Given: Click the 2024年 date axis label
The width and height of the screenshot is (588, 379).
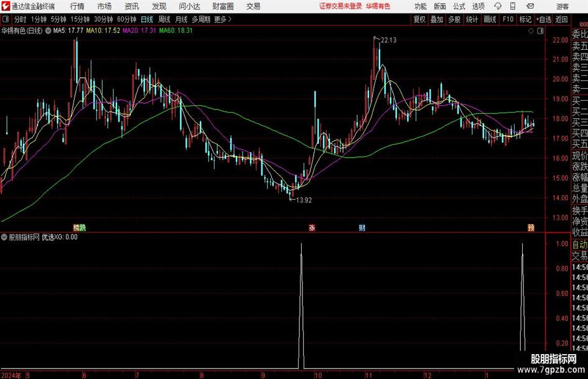Looking at the screenshot, I should [11, 375].
